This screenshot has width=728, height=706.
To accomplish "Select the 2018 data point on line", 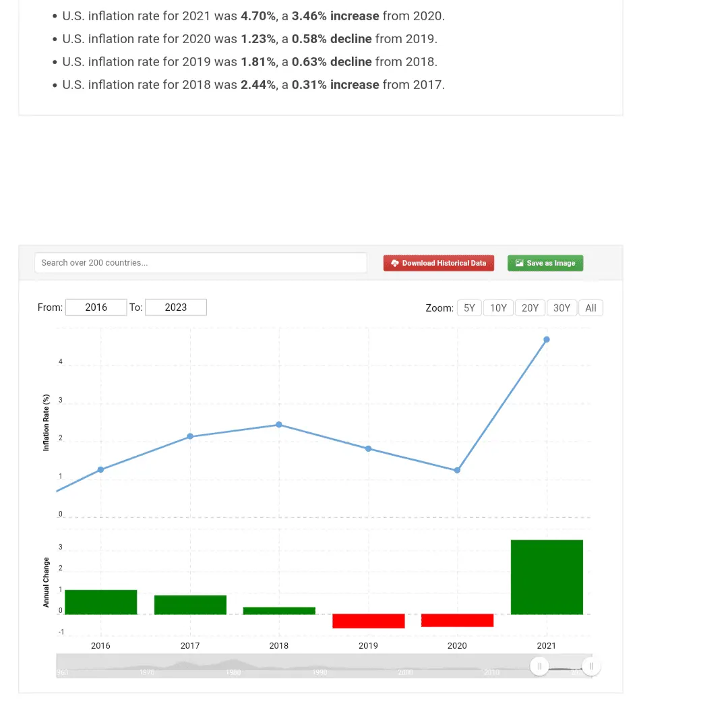I will [279, 425].
